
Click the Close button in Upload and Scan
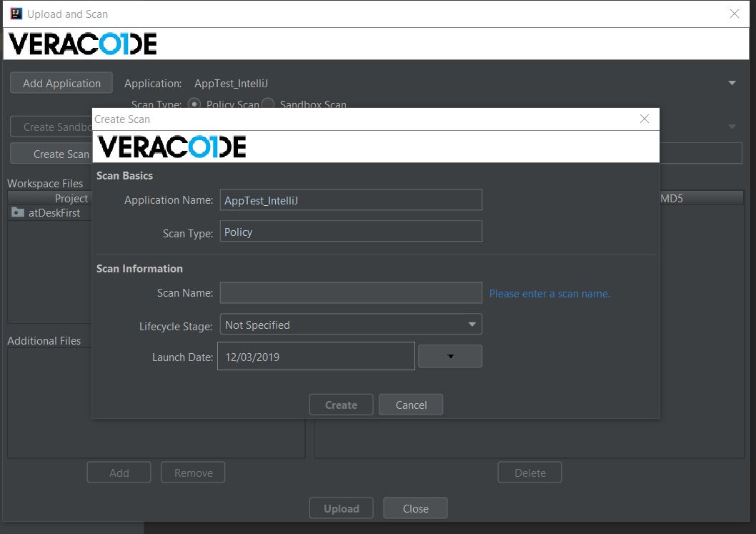(416, 508)
